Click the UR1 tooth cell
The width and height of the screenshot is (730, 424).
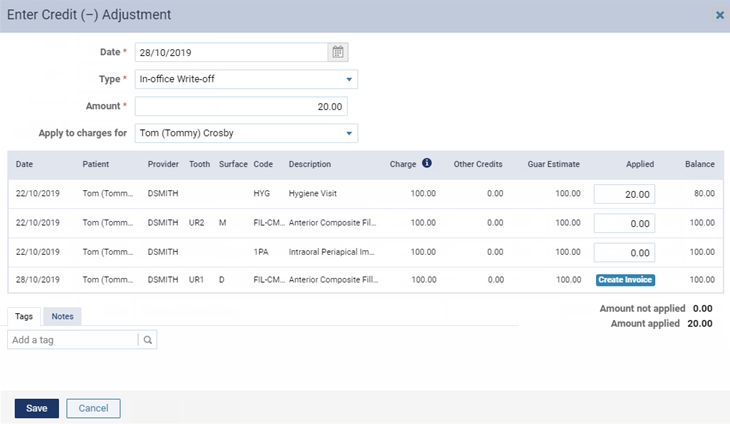coord(196,279)
